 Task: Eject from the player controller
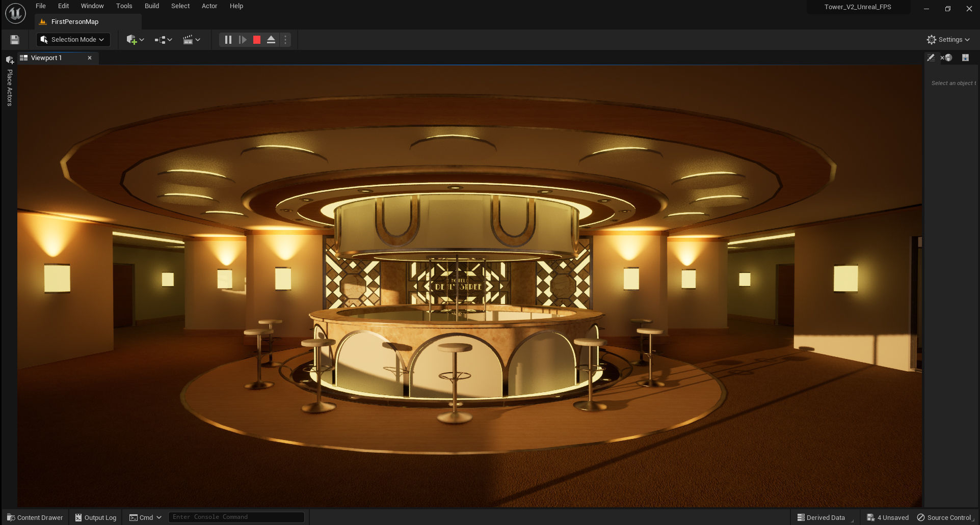[x=271, y=40]
